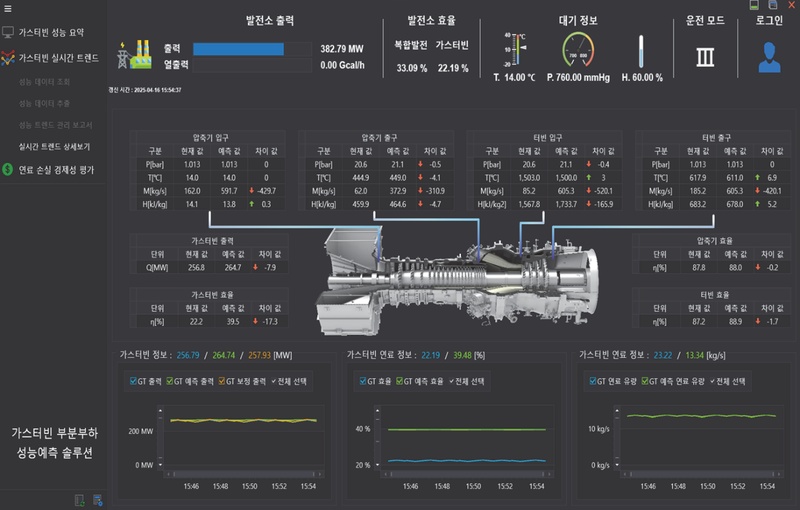Toggle 전체 선택 in the 가스터빈 정보 chart
The width and height of the screenshot is (800, 510).
coord(289,381)
